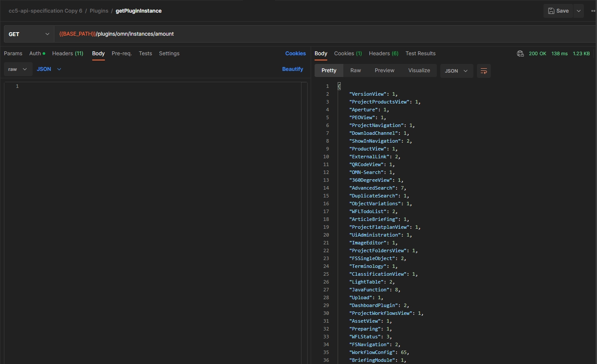
Task: Switch to the request Params tab
Action: tap(13, 53)
